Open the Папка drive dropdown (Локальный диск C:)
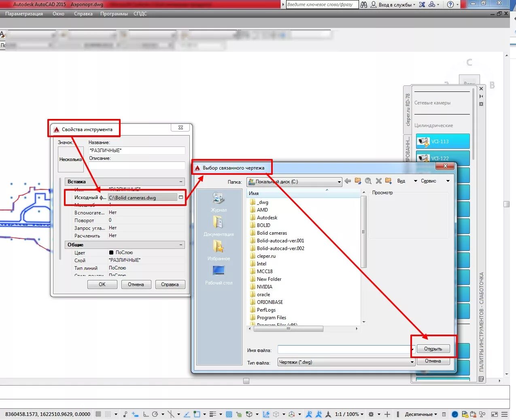 (294, 182)
